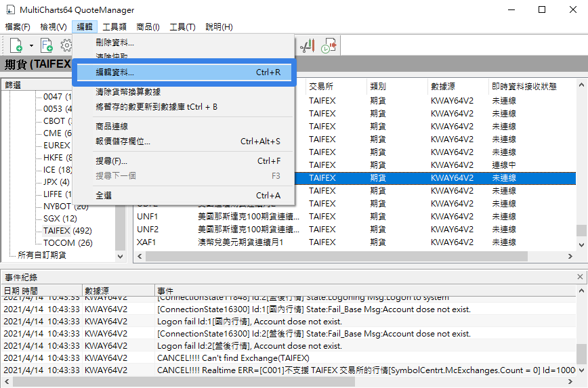588x388 pixels.
Task: Select 所有自訂期貨 tree node
Action: pyautogui.click(x=42, y=255)
